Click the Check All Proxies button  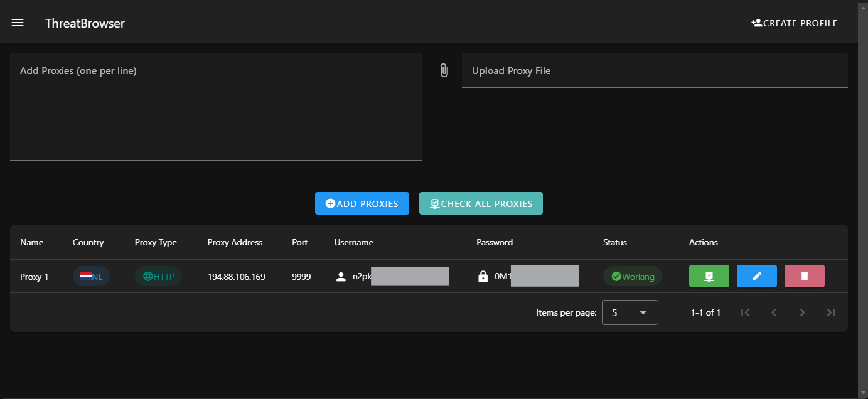tap(481, 203)
